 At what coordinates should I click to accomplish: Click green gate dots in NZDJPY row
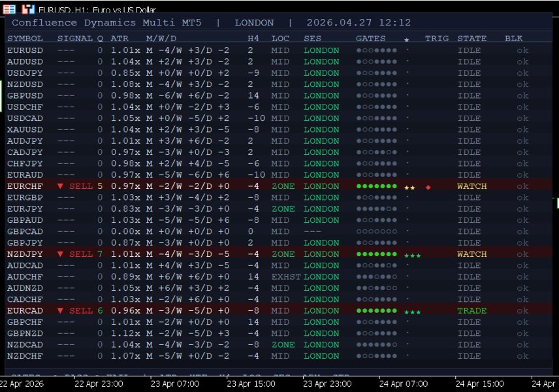(376, 254)
